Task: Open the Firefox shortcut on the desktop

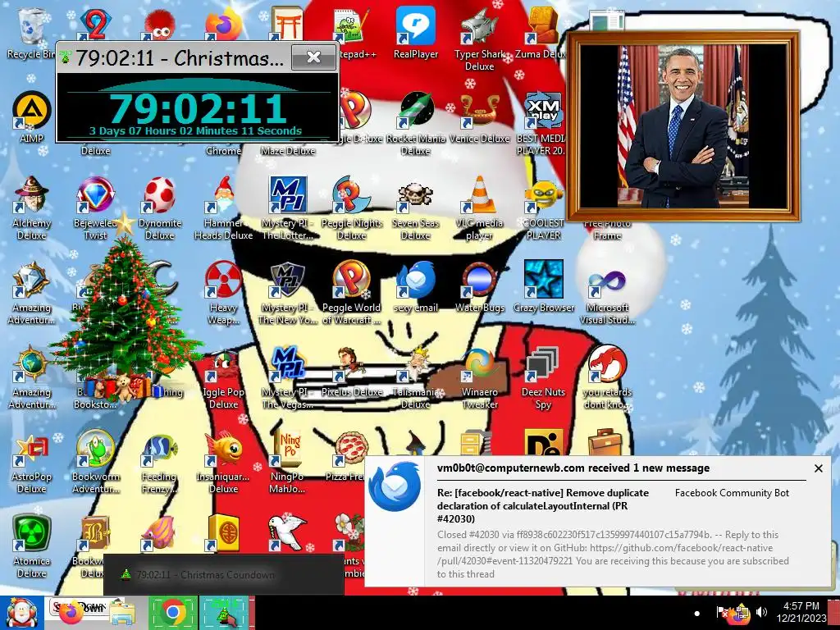Action: (x=223, y=24)
